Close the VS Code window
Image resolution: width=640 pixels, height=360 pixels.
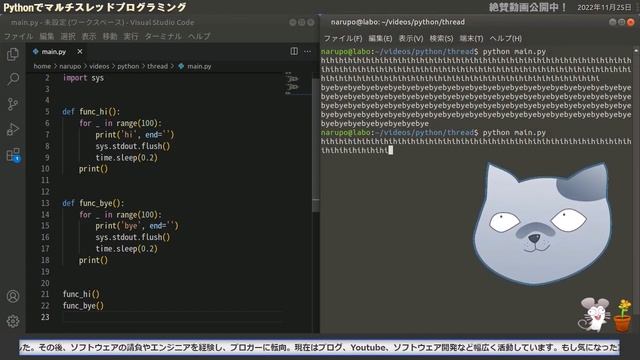click(x=311, y=22)
